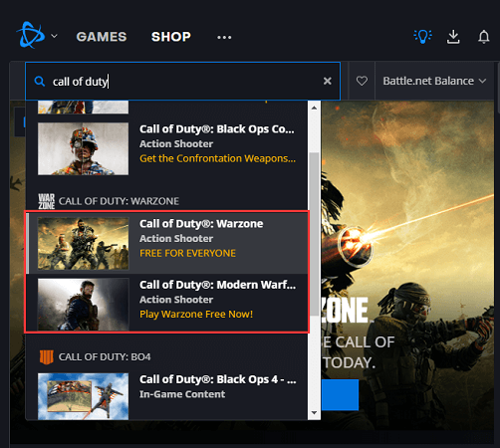The height and width of the screenshot is (448, 500).
Task: Click the Black Ops 4 thumbnail image
Action: coord(83,396)
